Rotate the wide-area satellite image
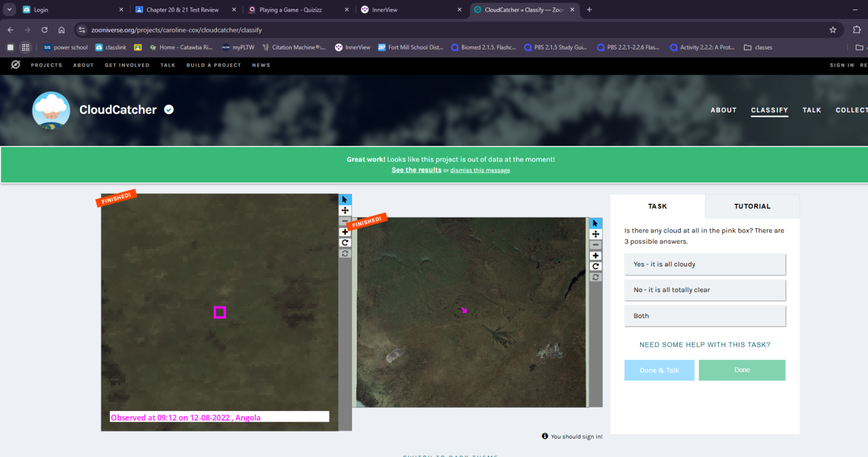Viewport: 868px width, 457px height. click(x=596, y=266)
